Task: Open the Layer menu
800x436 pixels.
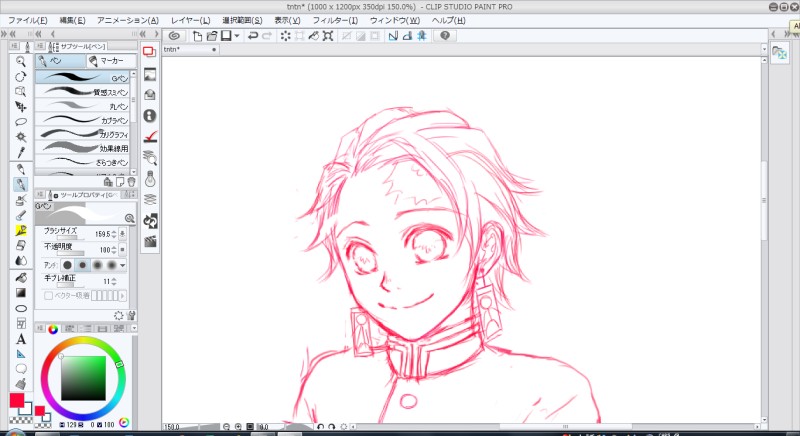Action: tap(190, 20)
